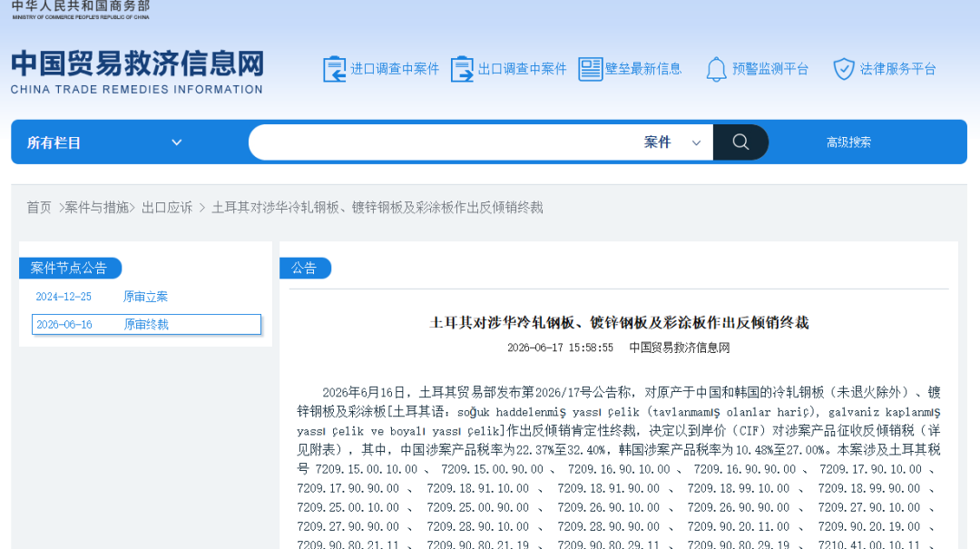
Task: Click tariff code 7209.18.91.10.00
Action: [477, 488]
